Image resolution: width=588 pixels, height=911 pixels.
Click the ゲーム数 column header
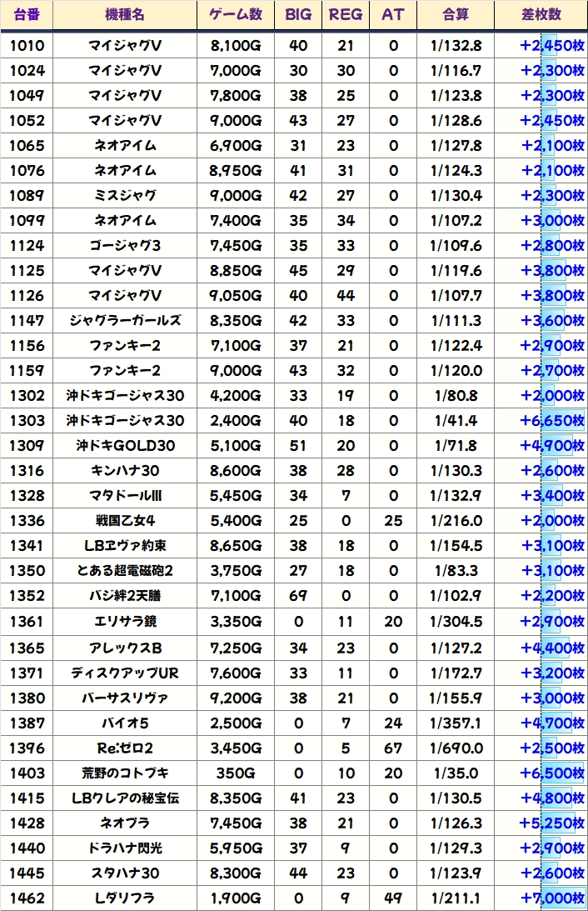[236, 15]
